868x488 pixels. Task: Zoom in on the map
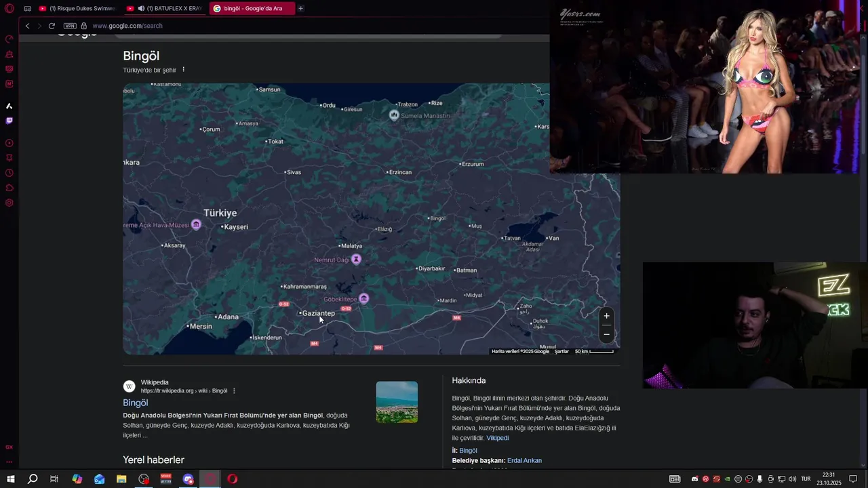point(606,316)
